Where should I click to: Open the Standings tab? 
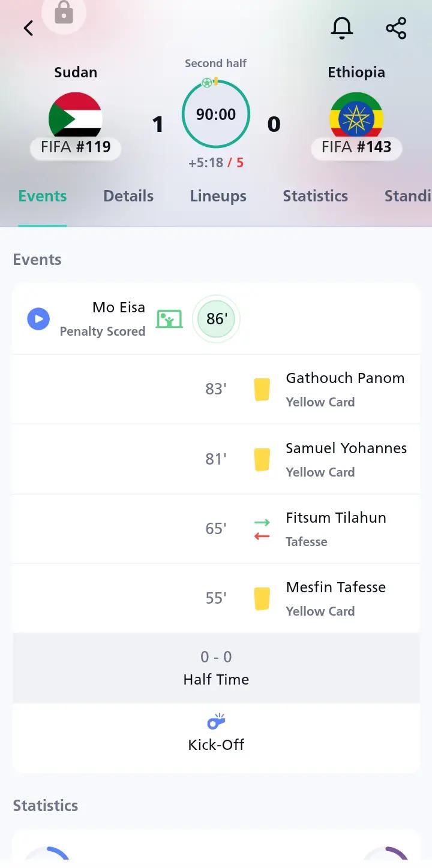[x=408, y=196]
